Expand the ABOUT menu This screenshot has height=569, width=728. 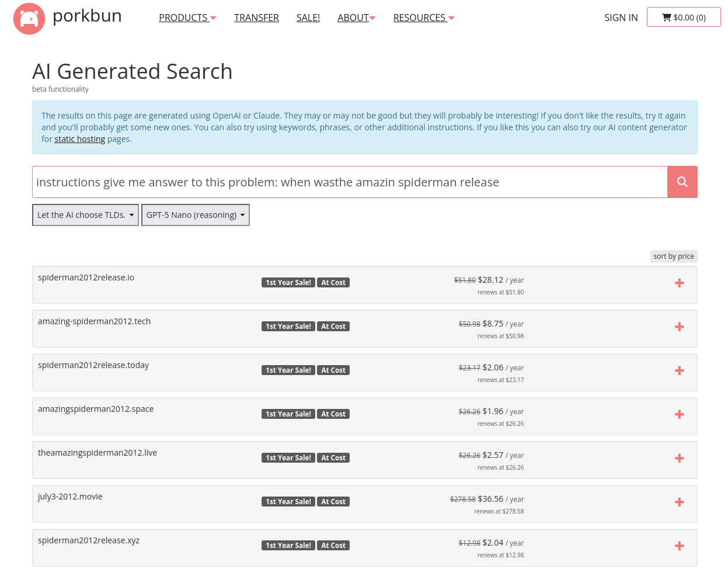pyautogui.click(x=356, y=18)
